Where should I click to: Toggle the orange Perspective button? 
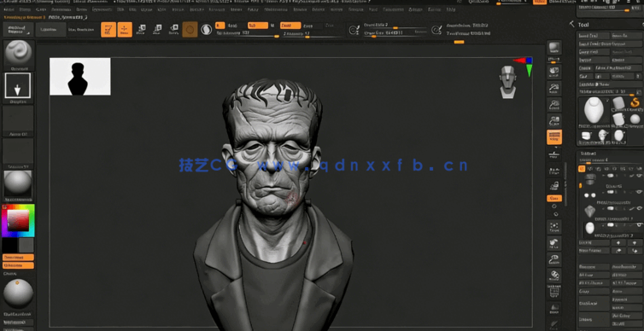(554, 137)
